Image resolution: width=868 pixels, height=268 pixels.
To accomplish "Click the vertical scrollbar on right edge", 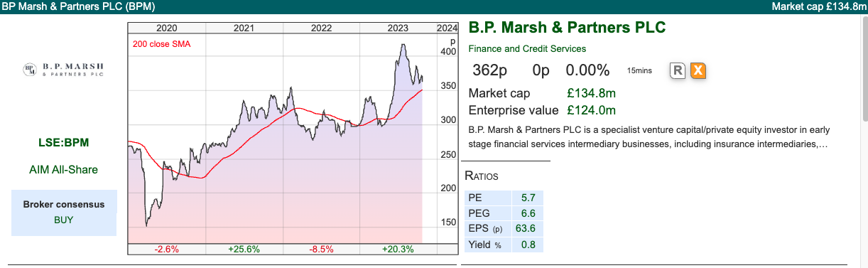I will pyautogui.click(x=864, y=71).
